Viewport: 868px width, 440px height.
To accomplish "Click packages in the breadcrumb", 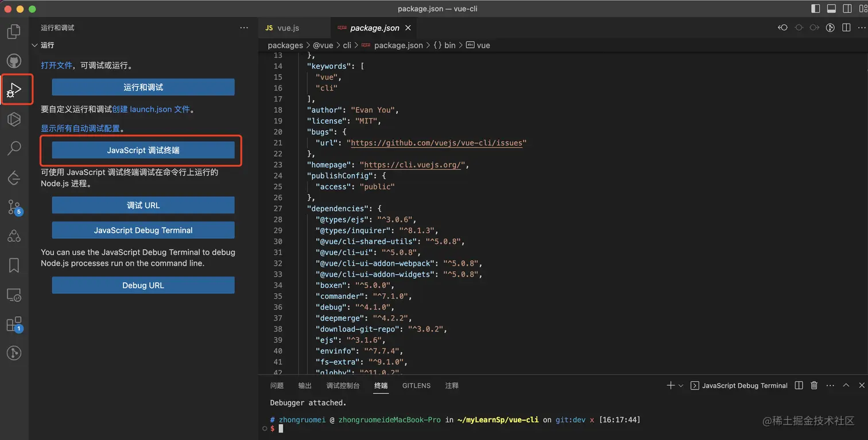I will (x=285, y=45).
